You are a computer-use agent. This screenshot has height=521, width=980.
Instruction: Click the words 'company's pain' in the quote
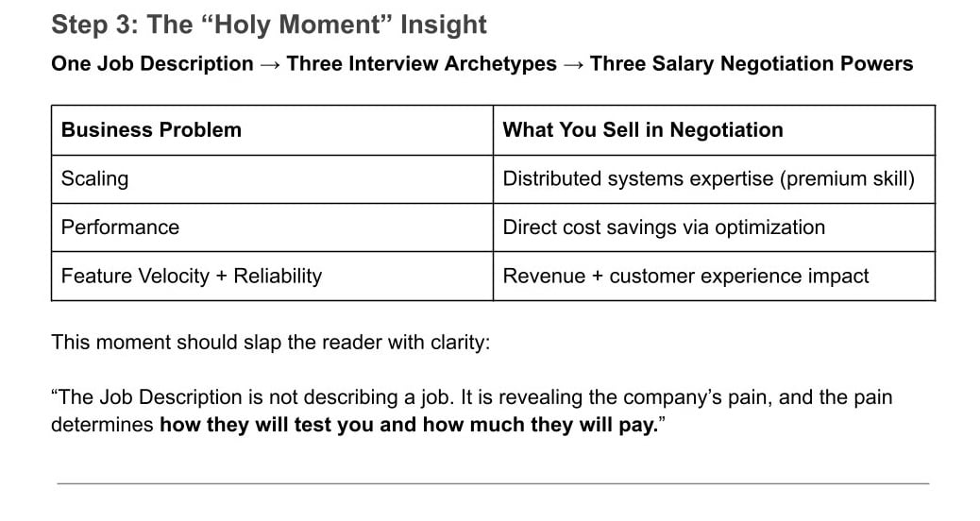click(695, 397)
